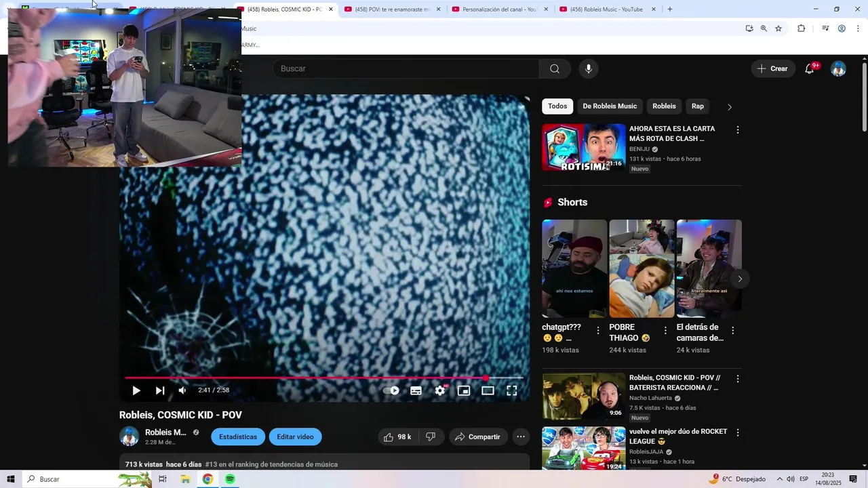
Task: Open options for the Clash Royale video
Action: 738,130
